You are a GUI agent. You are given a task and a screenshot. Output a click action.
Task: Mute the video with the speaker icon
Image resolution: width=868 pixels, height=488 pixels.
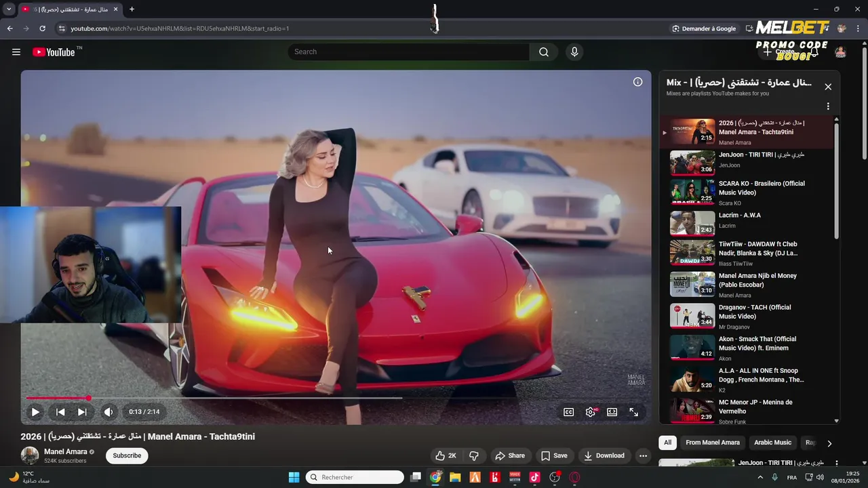click(108, 411)
